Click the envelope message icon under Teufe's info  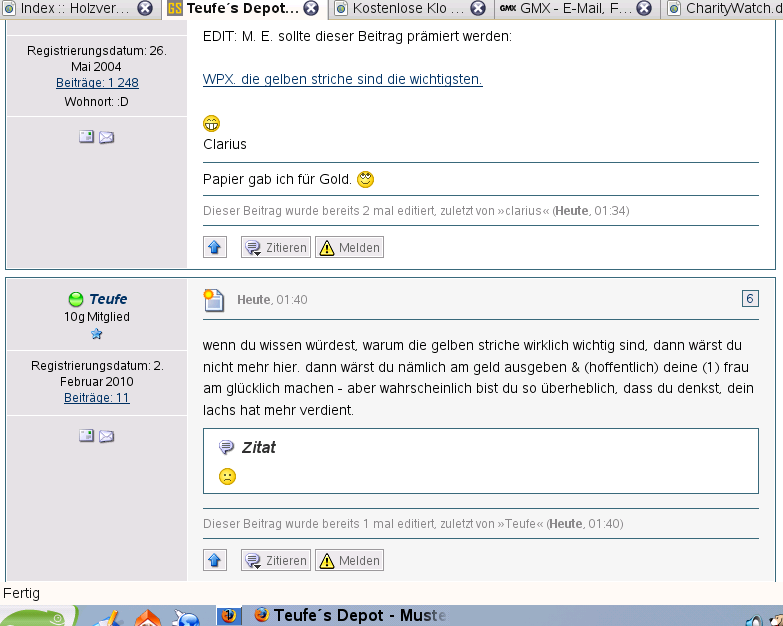pos(106,436)
